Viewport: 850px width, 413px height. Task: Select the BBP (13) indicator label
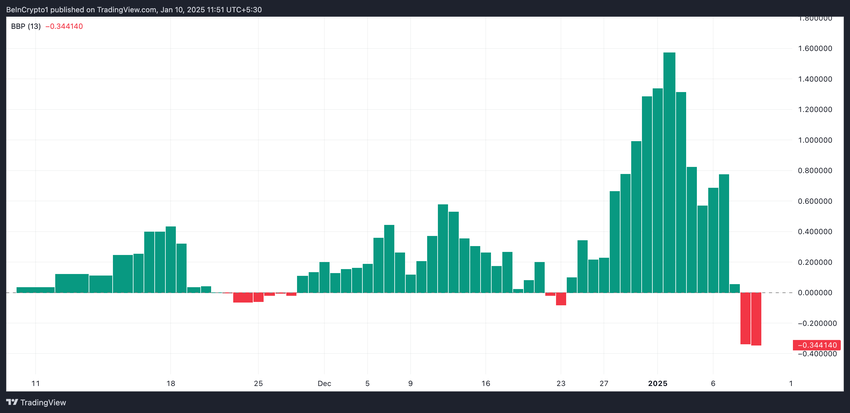(27, 26)
